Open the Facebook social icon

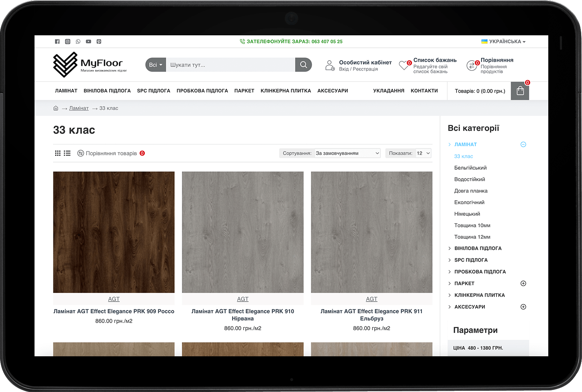coord(57,41)
